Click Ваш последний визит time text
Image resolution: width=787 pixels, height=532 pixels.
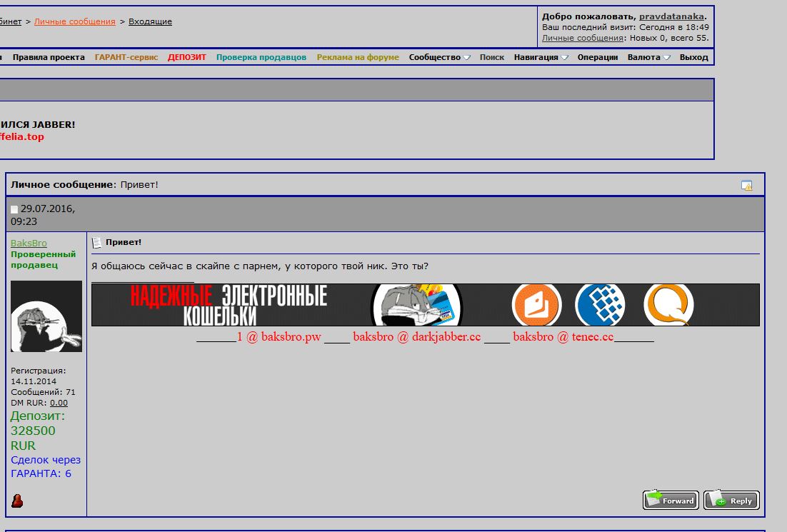[626, 27]
